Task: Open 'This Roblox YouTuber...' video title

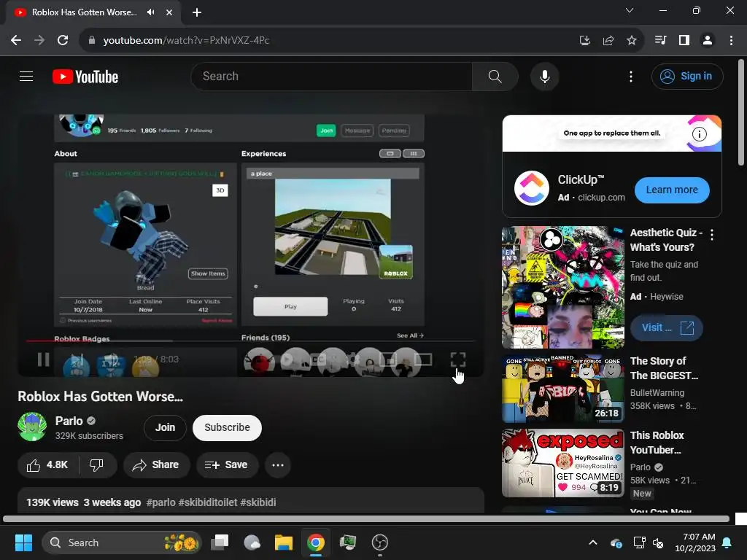Action: point(657,443)
